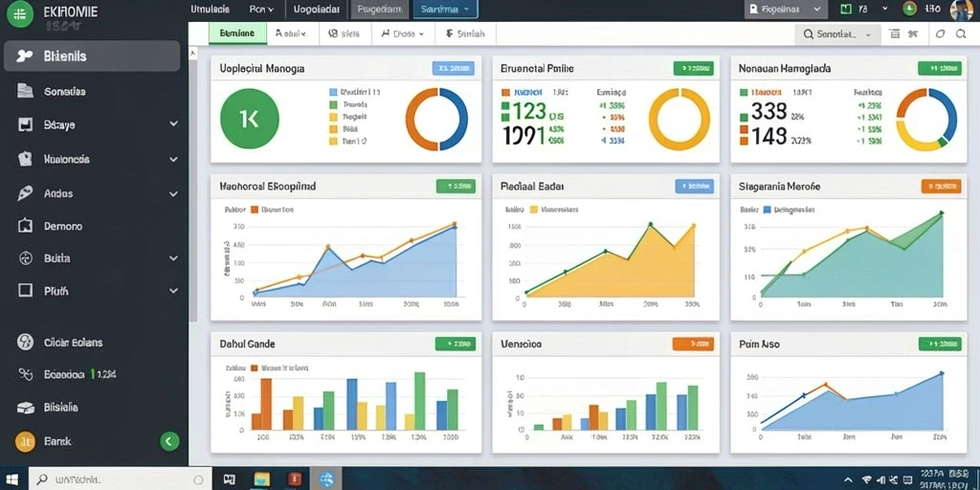Image resolution: width=980 pixels, height=490 pixels.
Task: Click the orange badge button on Stagarania Merońe card
Action: (x=942, y=186)
